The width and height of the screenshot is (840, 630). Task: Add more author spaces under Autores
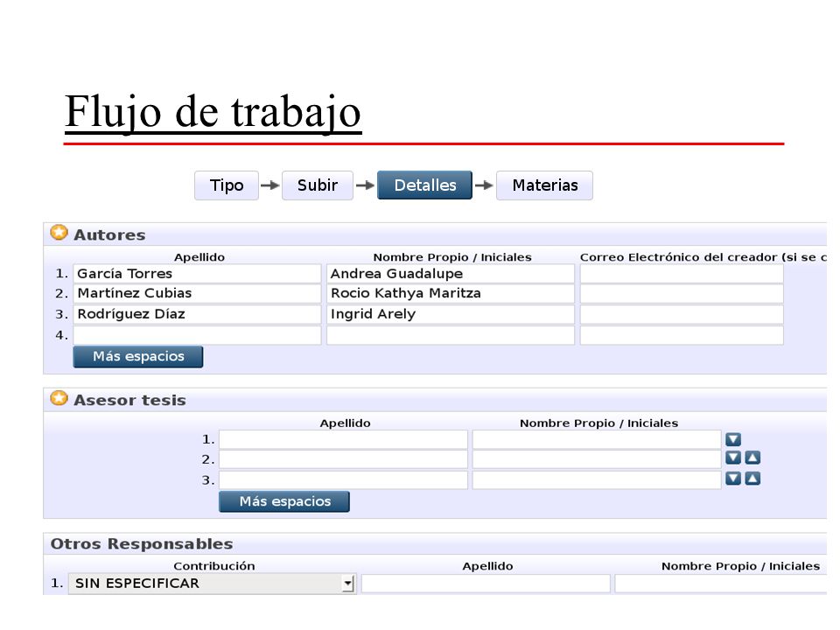tap(138, 357)
